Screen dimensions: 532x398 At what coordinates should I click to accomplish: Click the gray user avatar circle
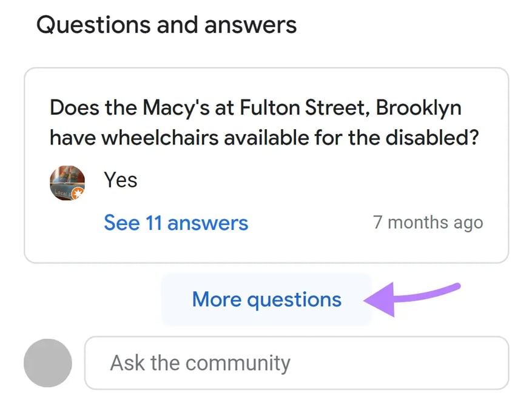[x=48, y=363]
